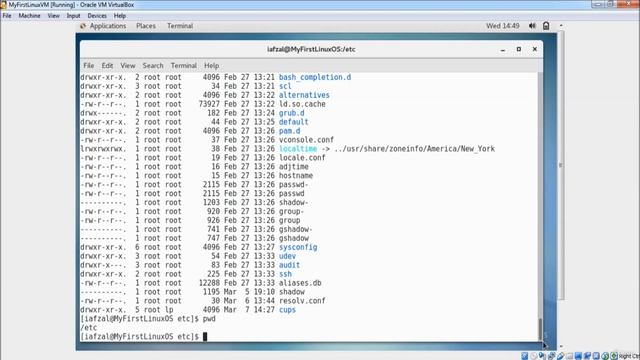Click the adjtime file name

[293, 167]
